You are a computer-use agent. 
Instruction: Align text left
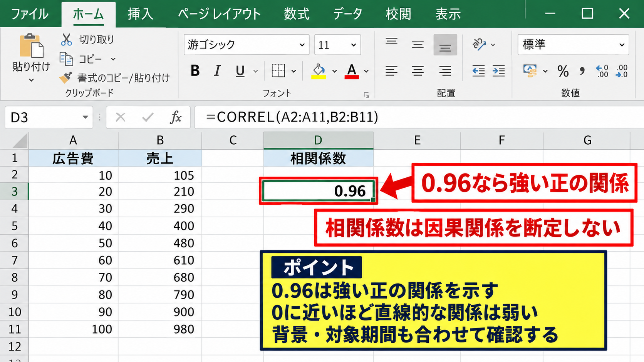click(x=391, y=71)
